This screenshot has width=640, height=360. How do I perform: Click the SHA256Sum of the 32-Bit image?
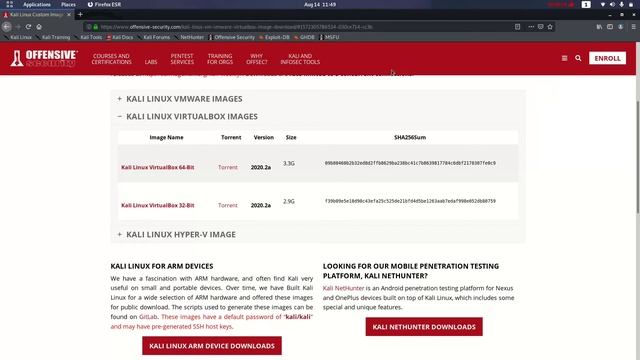[x=410, y=201]
